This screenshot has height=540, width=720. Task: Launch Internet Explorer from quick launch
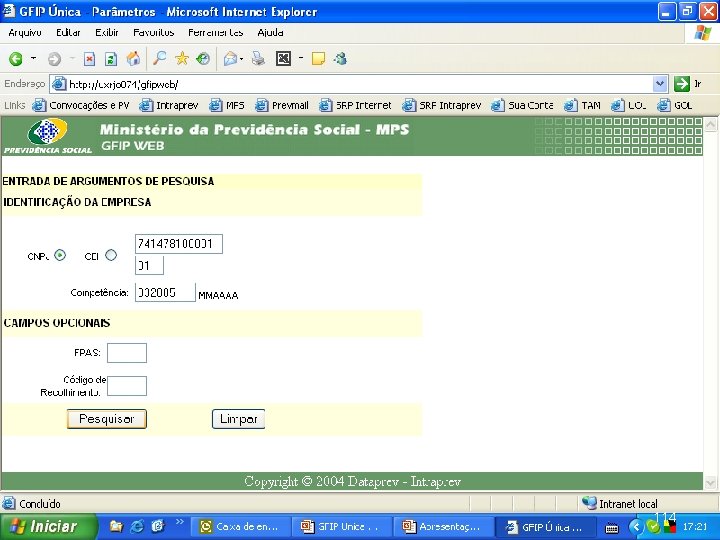pos(137,526)
